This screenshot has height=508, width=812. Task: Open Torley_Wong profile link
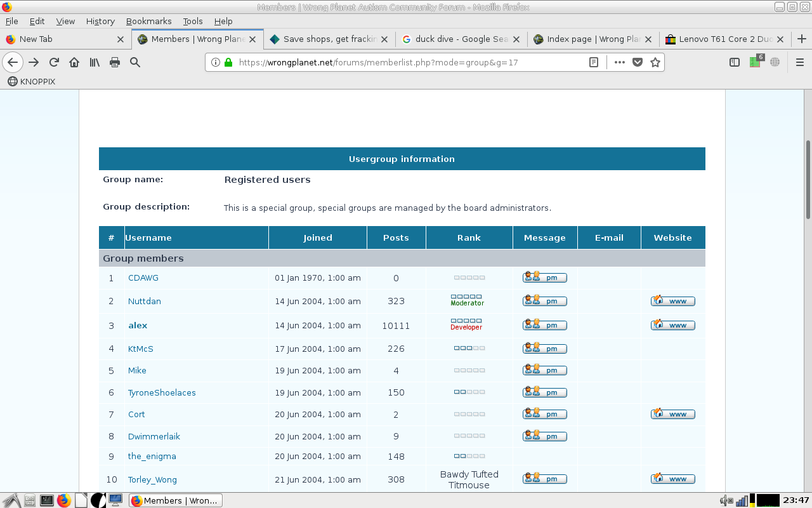click(x=152, y=479)
